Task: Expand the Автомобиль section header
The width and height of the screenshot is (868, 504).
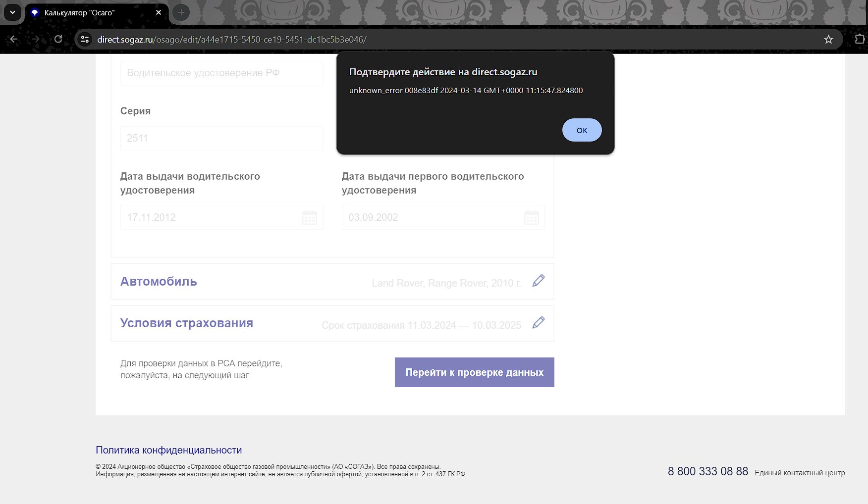Action: point(159,282)
